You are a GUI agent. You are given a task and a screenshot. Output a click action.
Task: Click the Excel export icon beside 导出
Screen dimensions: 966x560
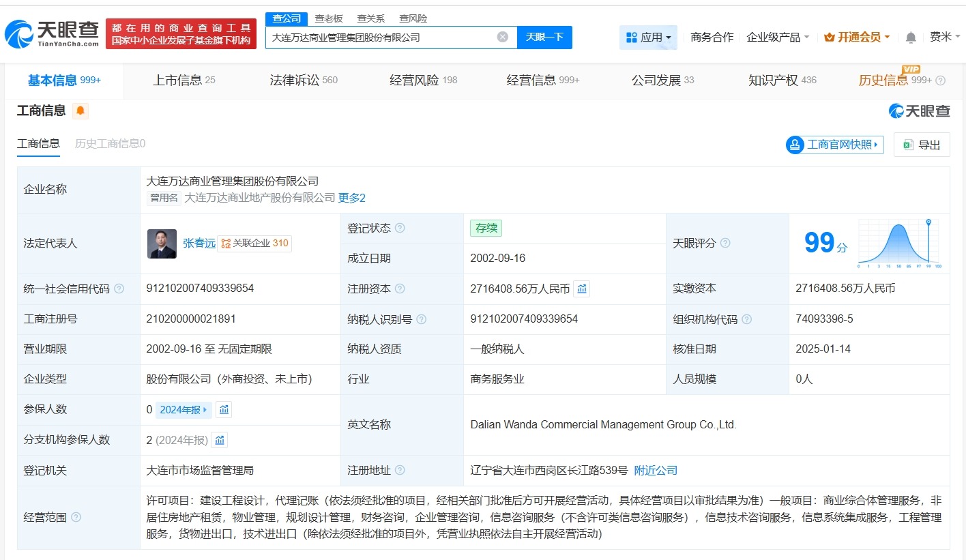point(907,145)
